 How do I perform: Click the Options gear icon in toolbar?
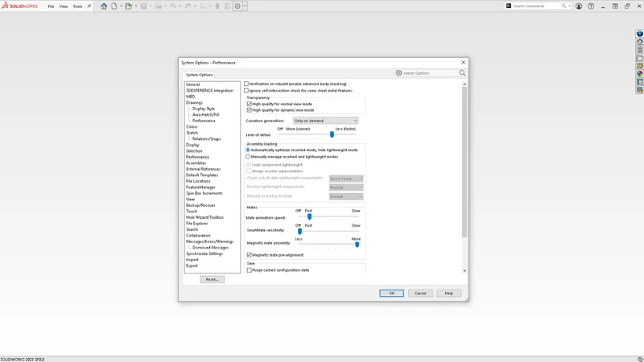click(237, 6)
